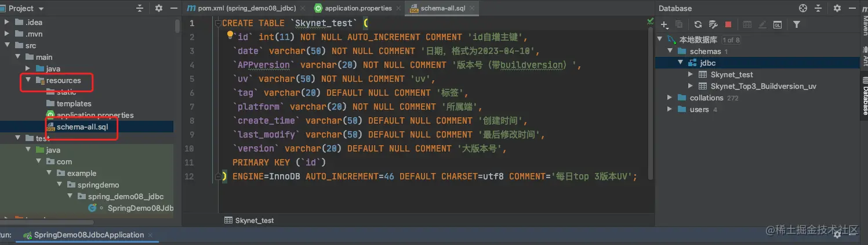Expand the collations node
The width and height of the screenshot is (868, 245).
670,98
